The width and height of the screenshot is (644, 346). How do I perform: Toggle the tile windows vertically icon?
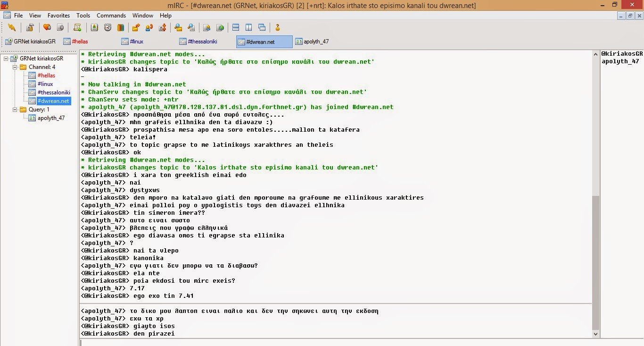point(248,27)
